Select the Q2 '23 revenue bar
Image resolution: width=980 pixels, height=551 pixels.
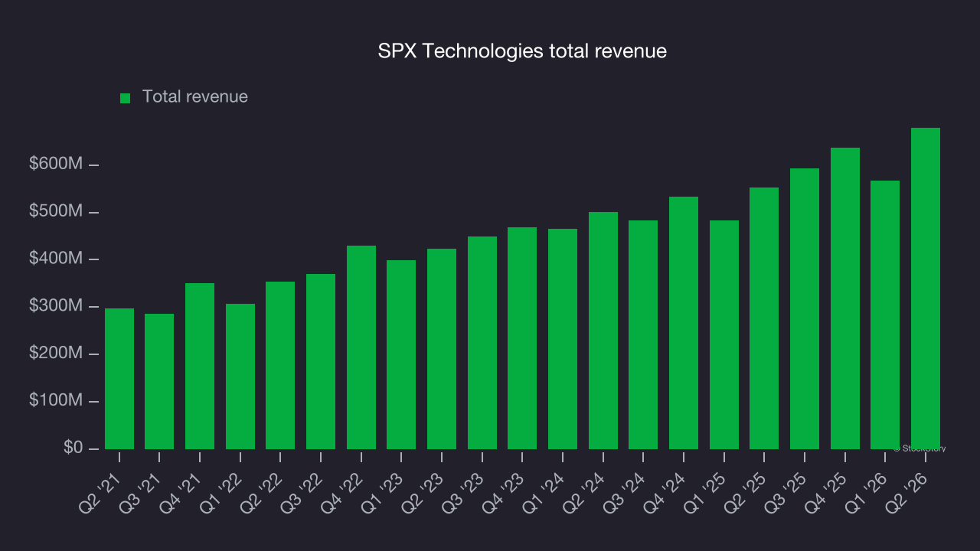coord(442,349)
